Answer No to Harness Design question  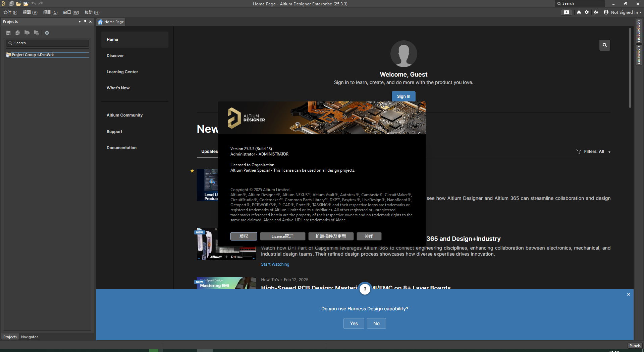[376, 323]
